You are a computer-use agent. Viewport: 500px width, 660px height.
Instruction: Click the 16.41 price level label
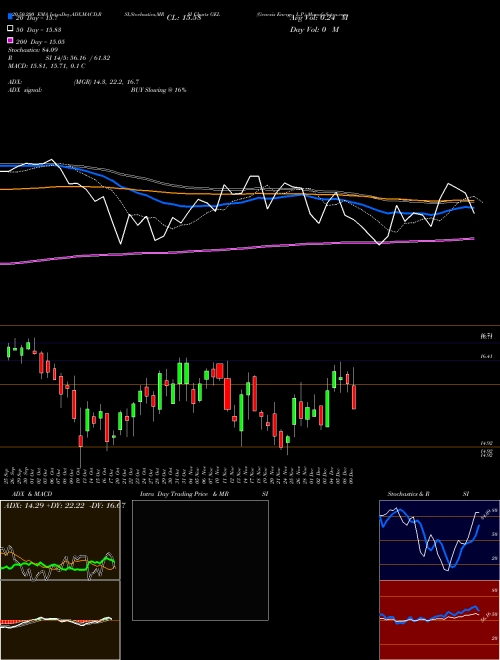click(486, 356)
